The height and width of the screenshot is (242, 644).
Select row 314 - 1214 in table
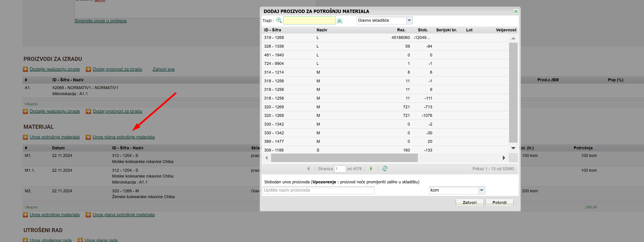[274, 73]
